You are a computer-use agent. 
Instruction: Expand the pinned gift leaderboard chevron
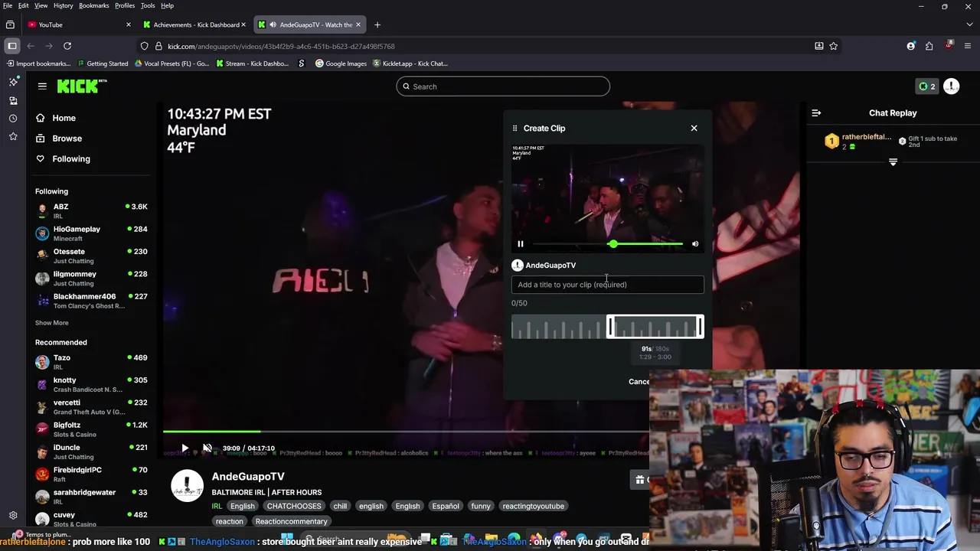893,162
